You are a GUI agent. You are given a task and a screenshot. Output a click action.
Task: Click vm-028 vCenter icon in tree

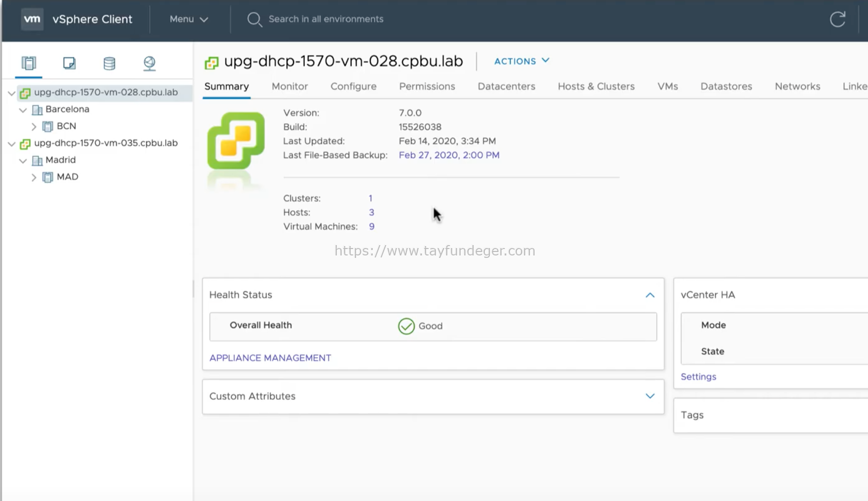click(x=25, y=93)
